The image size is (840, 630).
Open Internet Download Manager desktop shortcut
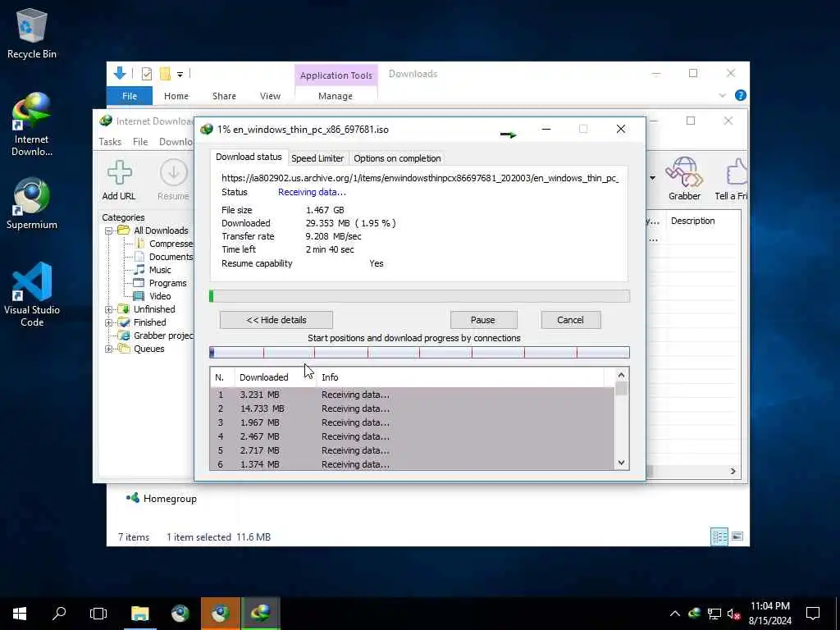(x=32, y=125)
